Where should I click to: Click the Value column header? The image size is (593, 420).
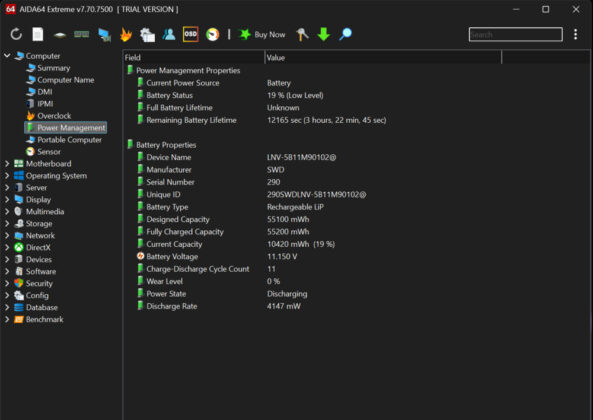pyautogui.click(x=383, y=57)
